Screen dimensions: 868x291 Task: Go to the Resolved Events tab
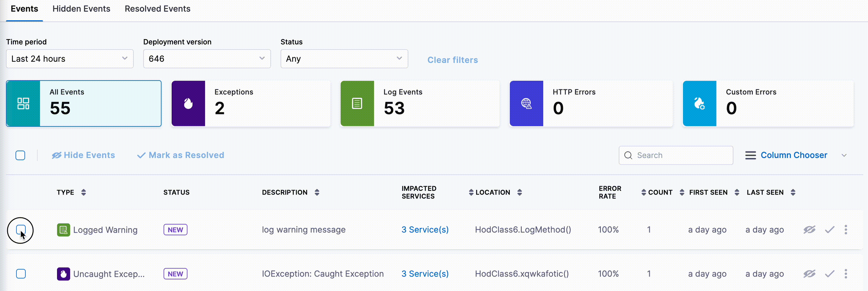tap(157, 9)
